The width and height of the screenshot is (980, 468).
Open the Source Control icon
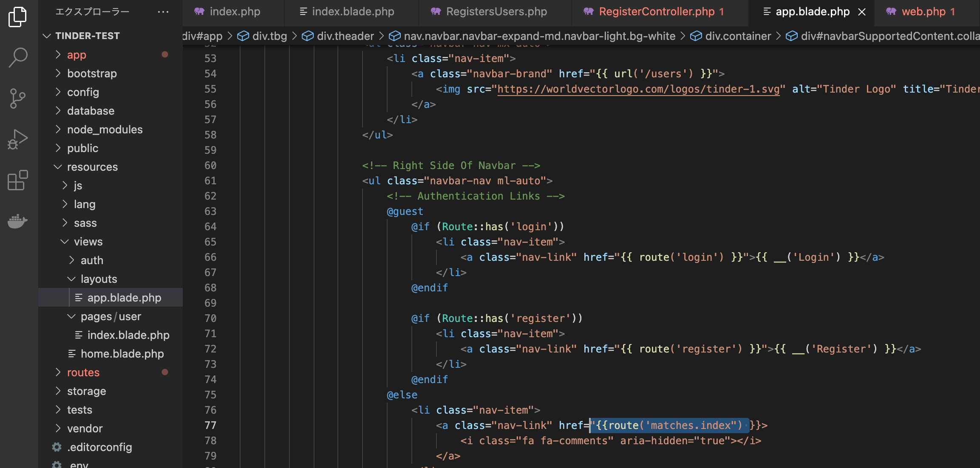click(17, 98)
